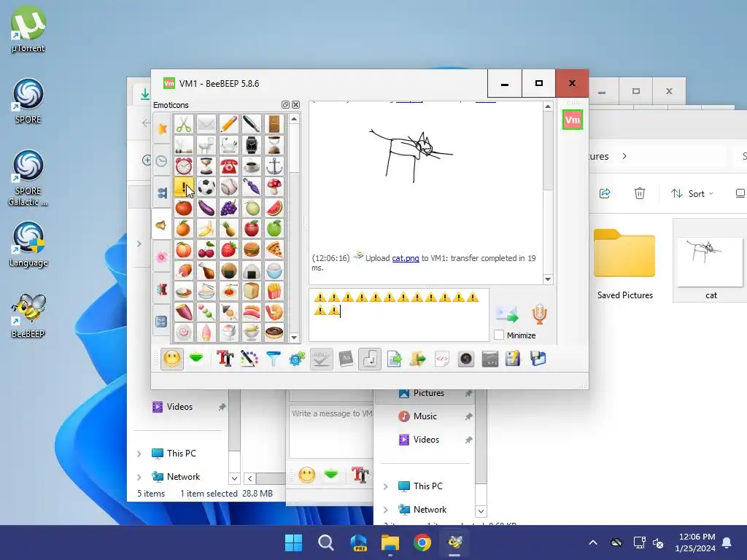Insert the purple grapes emoticon
This screenshot has width=747, height=560.
[228, 208]
